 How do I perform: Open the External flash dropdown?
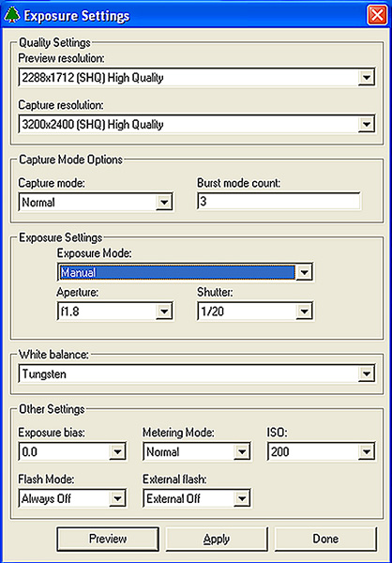pos(242,498)
